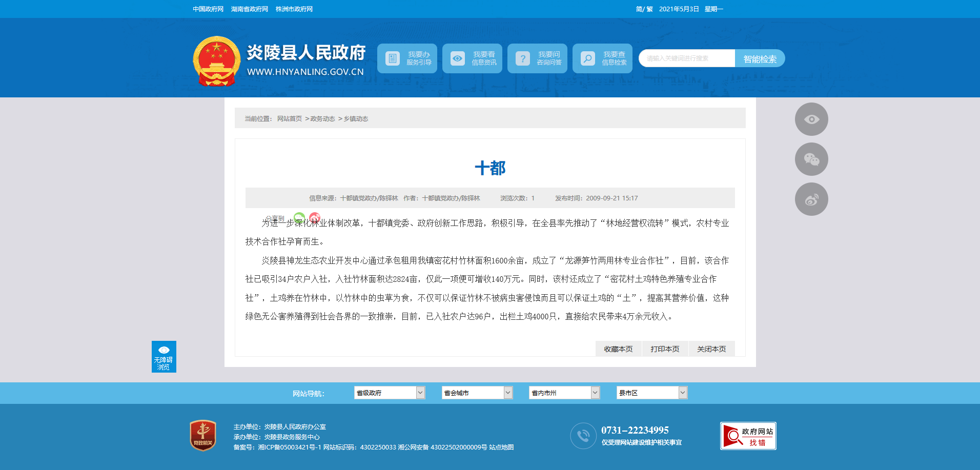Screen dimensions: 980x470
Task: Toggle 无障碍浏览 accessibility mode
Action: coord(164,357)
